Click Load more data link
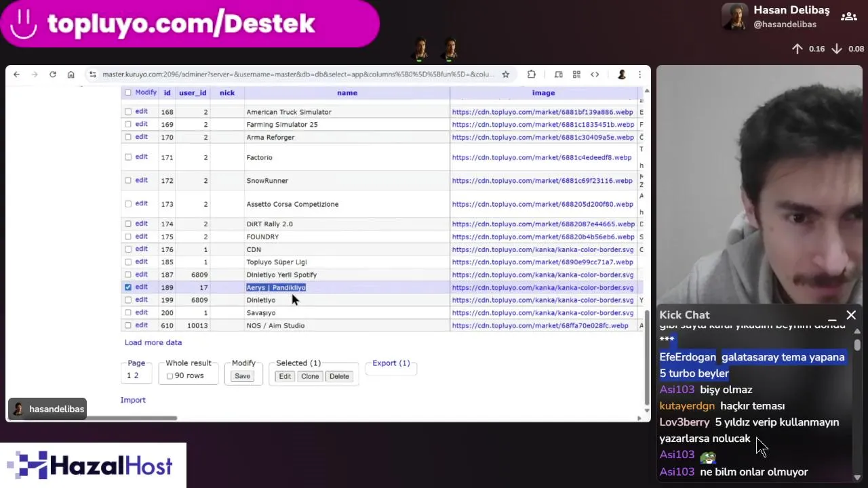Screen dimensions: 868x488 click(x=153, y=342)
